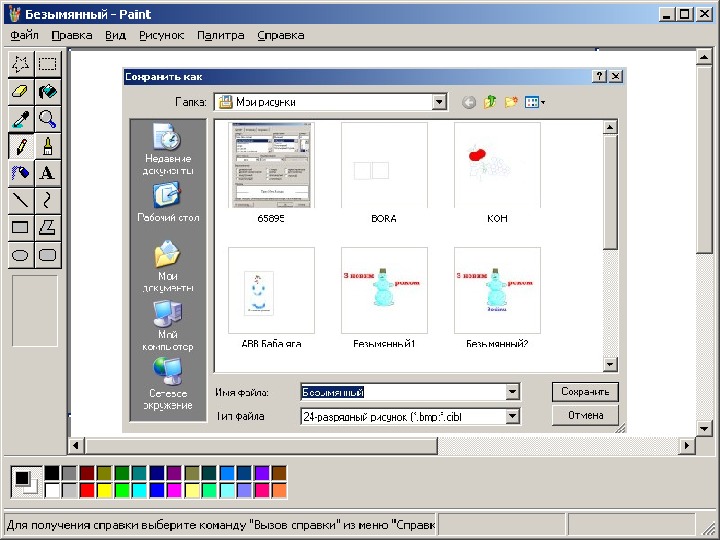Select the Brush tool
The image size is (720, 540).
coord(48,146)
